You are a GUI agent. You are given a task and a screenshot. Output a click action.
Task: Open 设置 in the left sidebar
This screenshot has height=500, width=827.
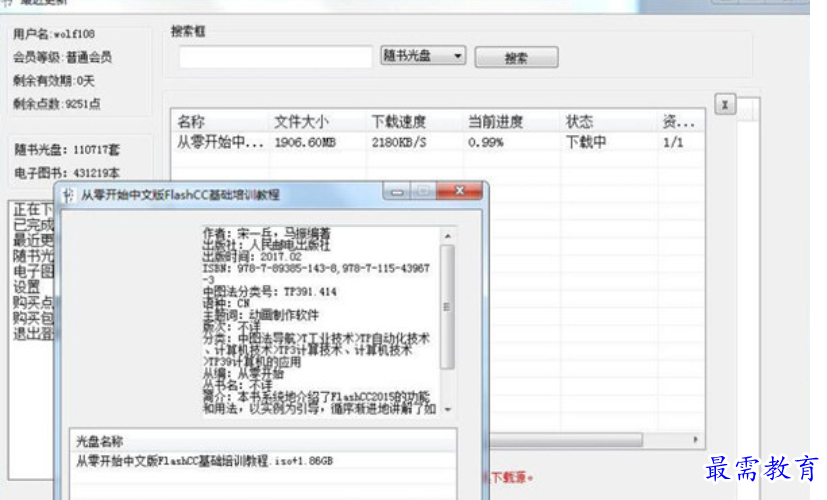click(26, 287)
